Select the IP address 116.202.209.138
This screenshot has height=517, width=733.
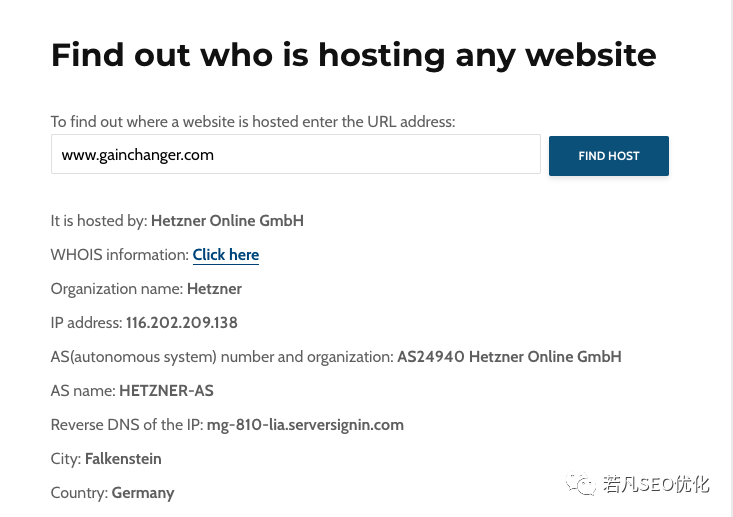click(182, 323)
